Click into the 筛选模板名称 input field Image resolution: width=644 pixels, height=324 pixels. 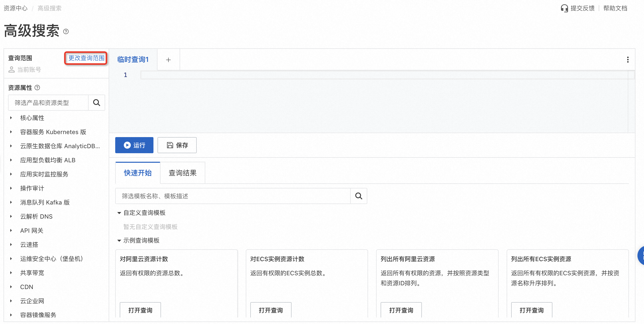coord(232,196)
